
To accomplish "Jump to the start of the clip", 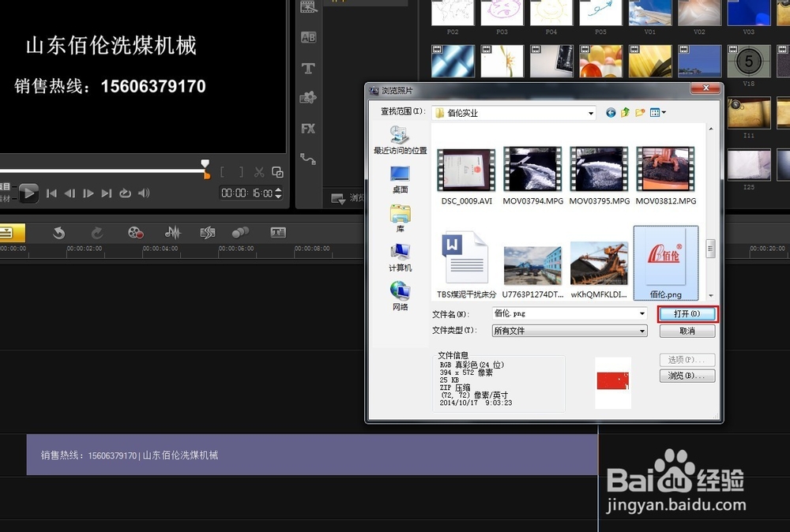I will pyautogui.click(x=51, y=193).
